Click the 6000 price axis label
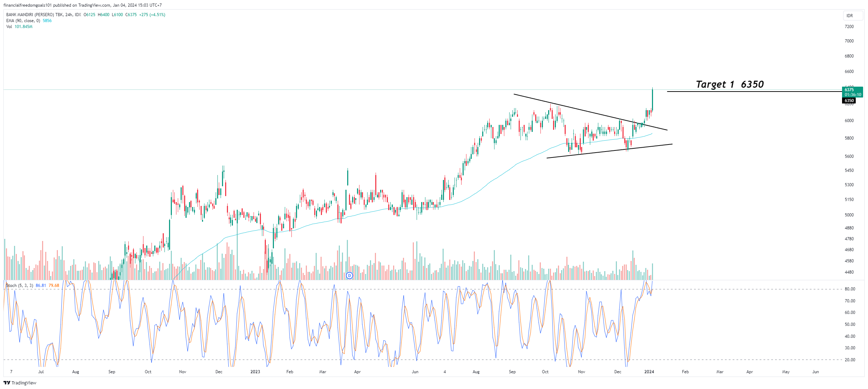 [x=849, y=121]
